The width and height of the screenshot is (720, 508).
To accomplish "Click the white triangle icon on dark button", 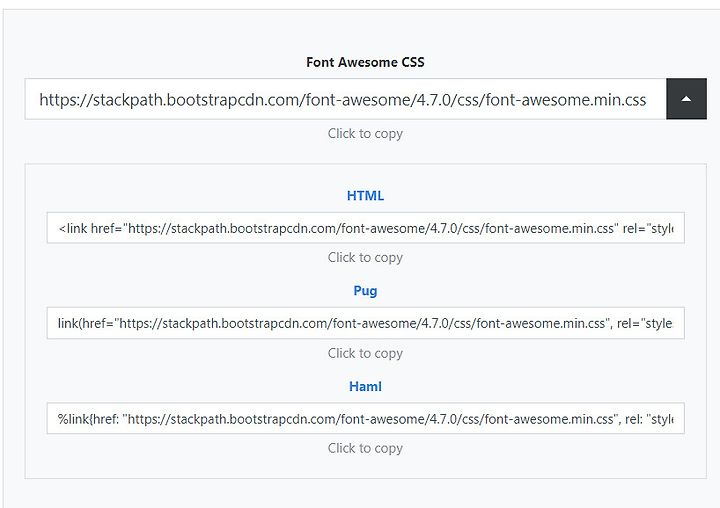I will pyautogui.click(x=686, y=99).
